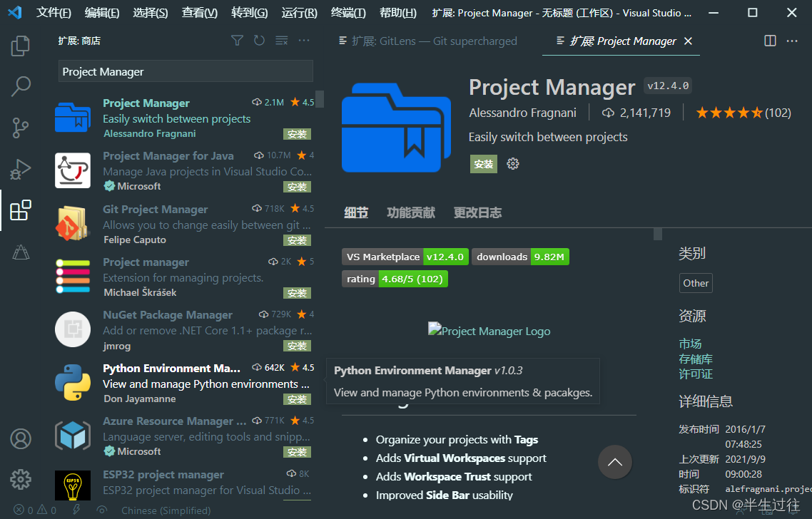812x519 pixels.
Task: Install Project Manager for Java
Action: point(297,187)
